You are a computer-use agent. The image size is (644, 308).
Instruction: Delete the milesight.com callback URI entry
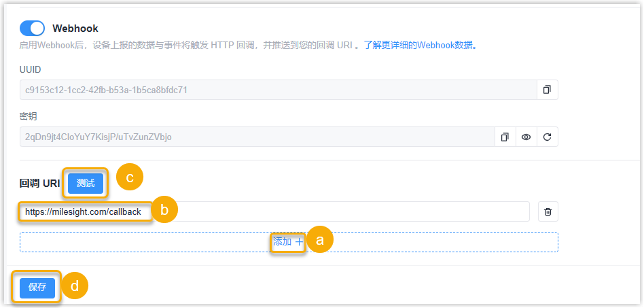coord(548,211)
